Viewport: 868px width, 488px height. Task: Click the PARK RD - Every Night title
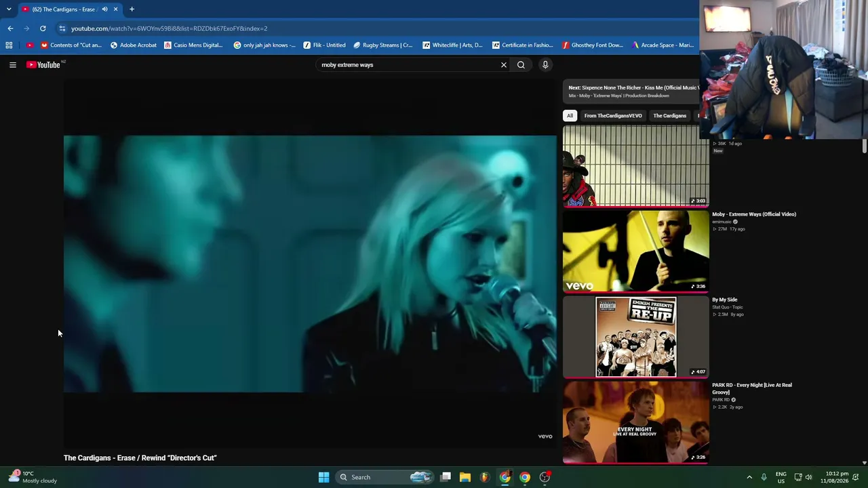coord(752,388)
